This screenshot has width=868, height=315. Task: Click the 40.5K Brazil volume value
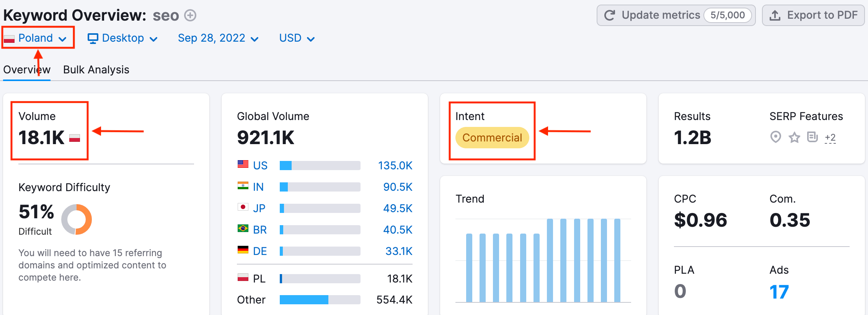(x=398, y=230)
